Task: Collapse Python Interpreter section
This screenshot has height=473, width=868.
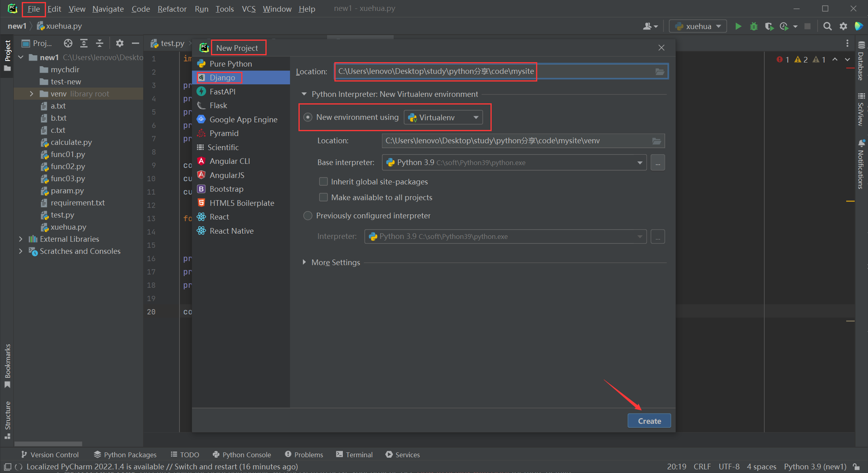Action: (304, 94)
